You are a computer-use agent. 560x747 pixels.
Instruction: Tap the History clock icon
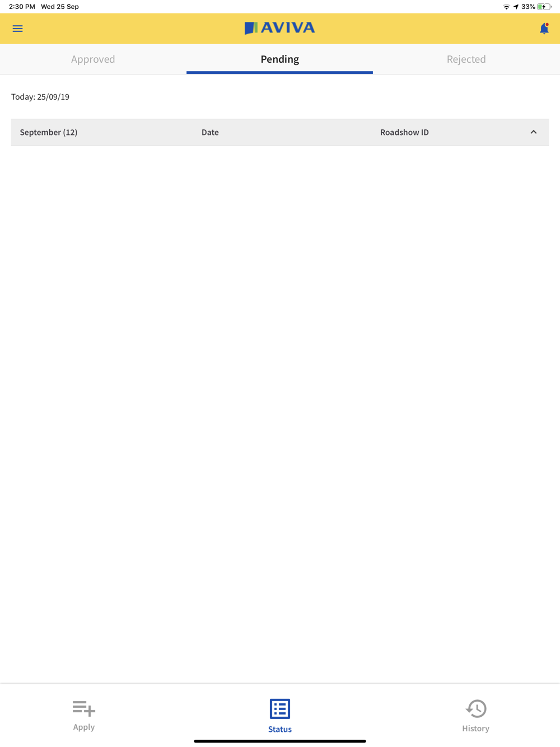(476, 709)
